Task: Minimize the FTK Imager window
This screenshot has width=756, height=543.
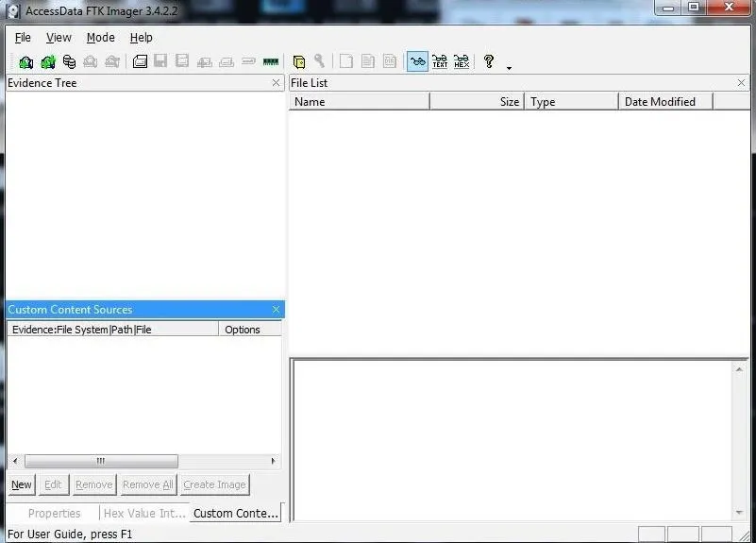Action: (x=668, y=8)
